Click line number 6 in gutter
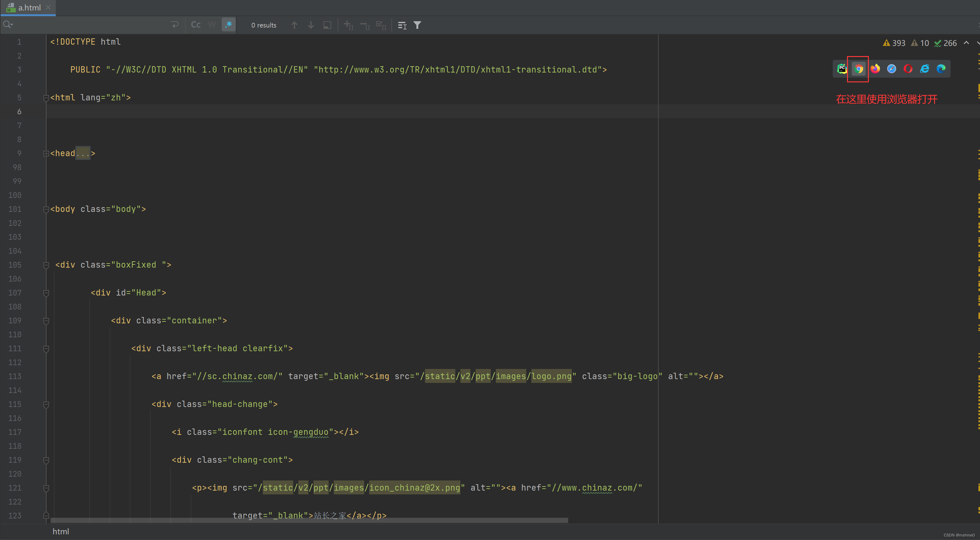This screenshot has height=540, width=980. [x=19, y=111]
